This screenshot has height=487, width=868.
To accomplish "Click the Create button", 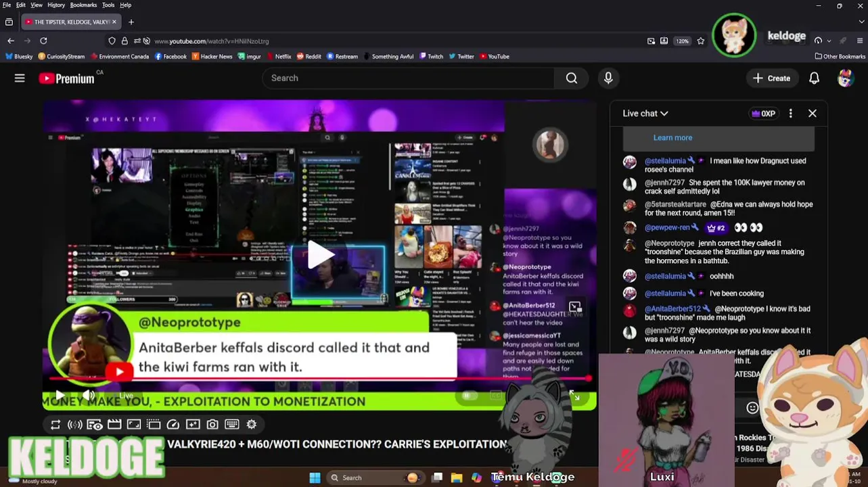I will tap(771, 78).
